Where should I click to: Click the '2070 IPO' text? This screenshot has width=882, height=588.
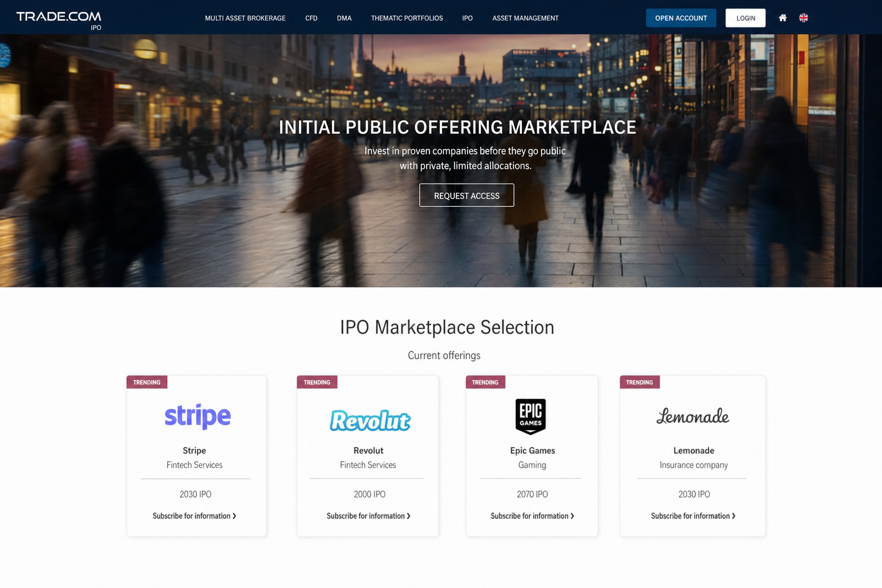click(x=532, y=494)
